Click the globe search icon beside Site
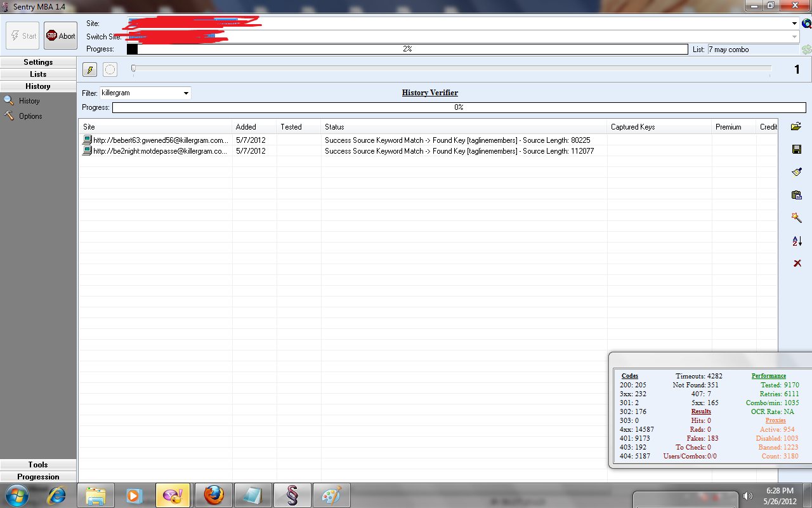The height and width of the screenshot is (508, 812). (806, 23)
